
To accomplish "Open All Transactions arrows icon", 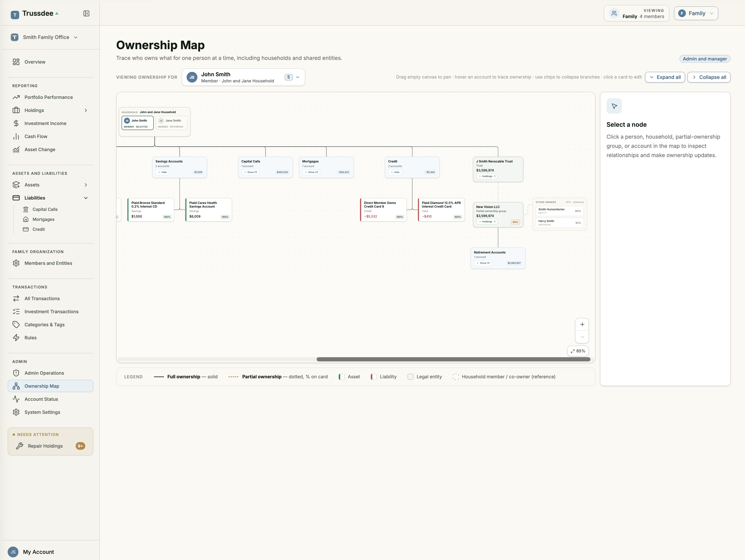I will (x=16, y=298).
